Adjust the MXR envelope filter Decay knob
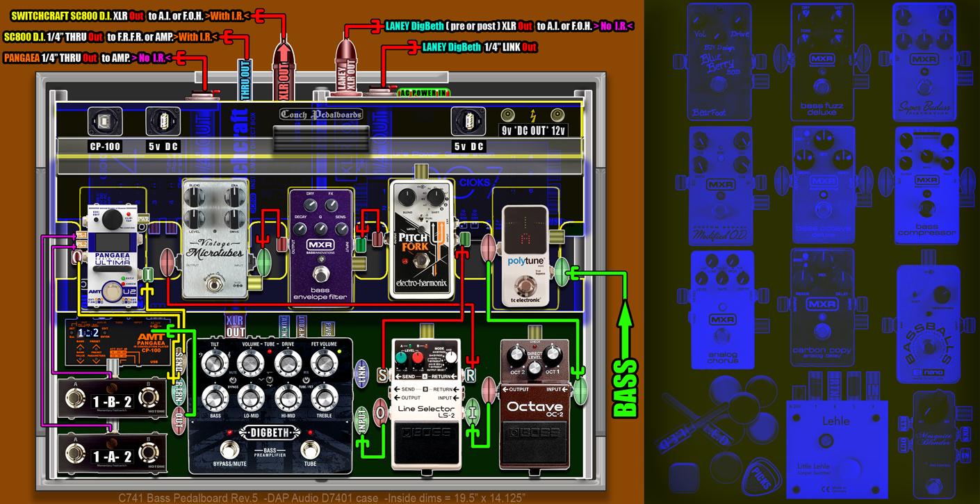The width and height of the screenshot is (980, 504). [x=300, y=229]
